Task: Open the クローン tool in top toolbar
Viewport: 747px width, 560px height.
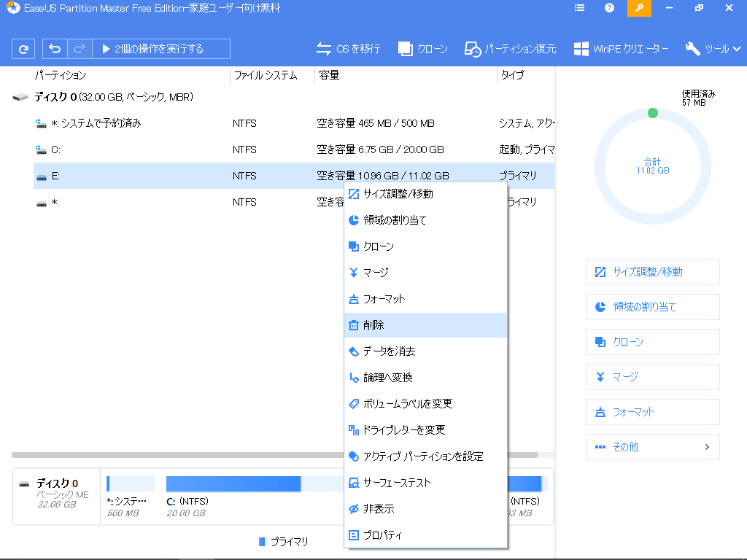Action: click(x=423, y=49)
